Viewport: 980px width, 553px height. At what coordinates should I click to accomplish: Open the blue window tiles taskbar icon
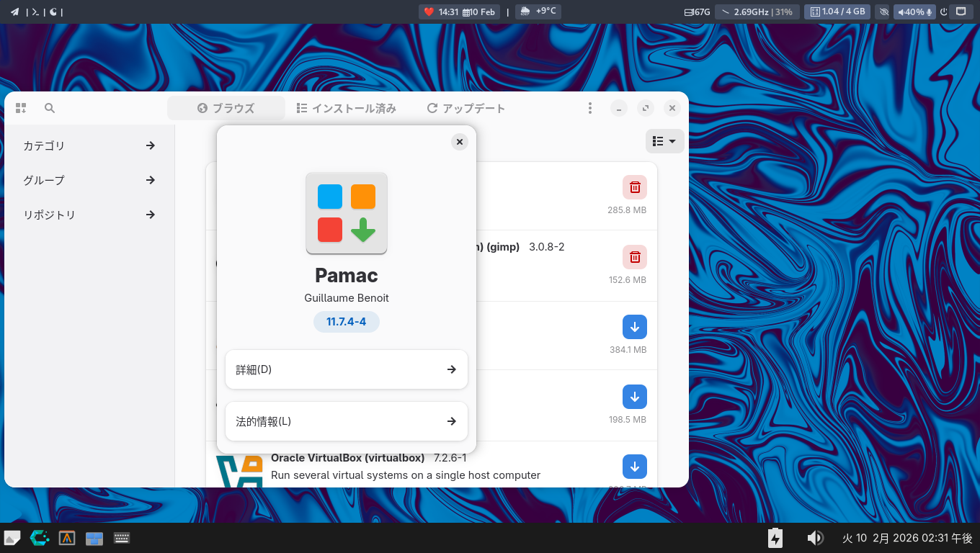[x=94, y=538]
